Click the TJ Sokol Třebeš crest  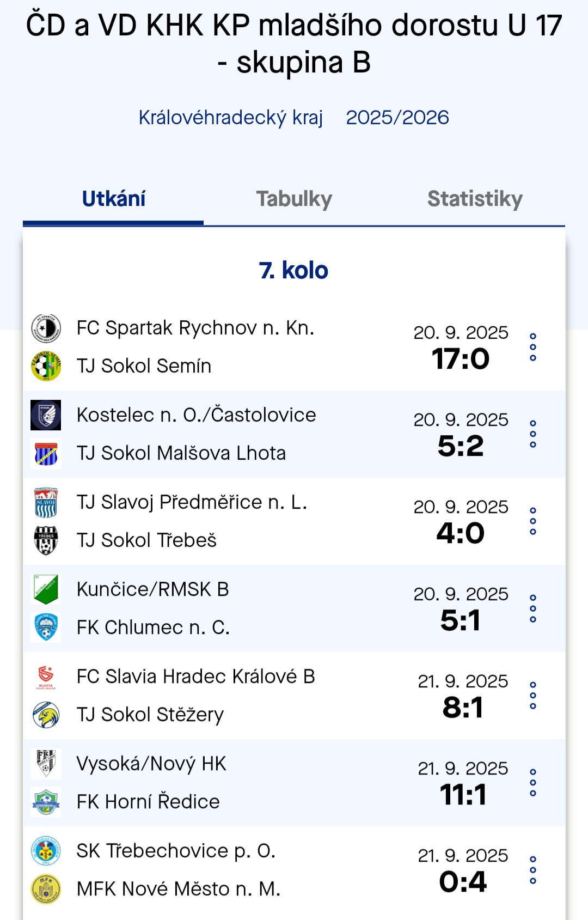pos(46,540)
